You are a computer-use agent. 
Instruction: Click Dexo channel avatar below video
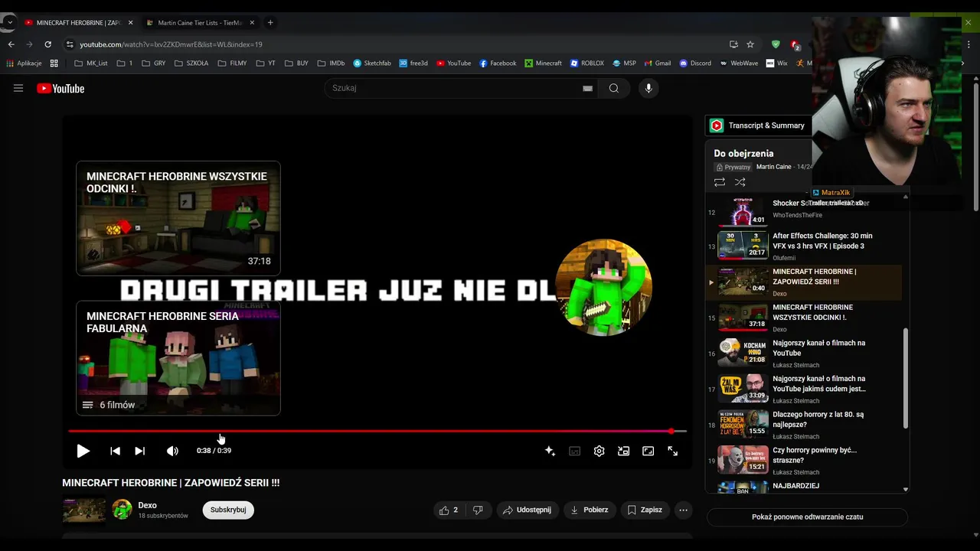(x=122, y=510)
